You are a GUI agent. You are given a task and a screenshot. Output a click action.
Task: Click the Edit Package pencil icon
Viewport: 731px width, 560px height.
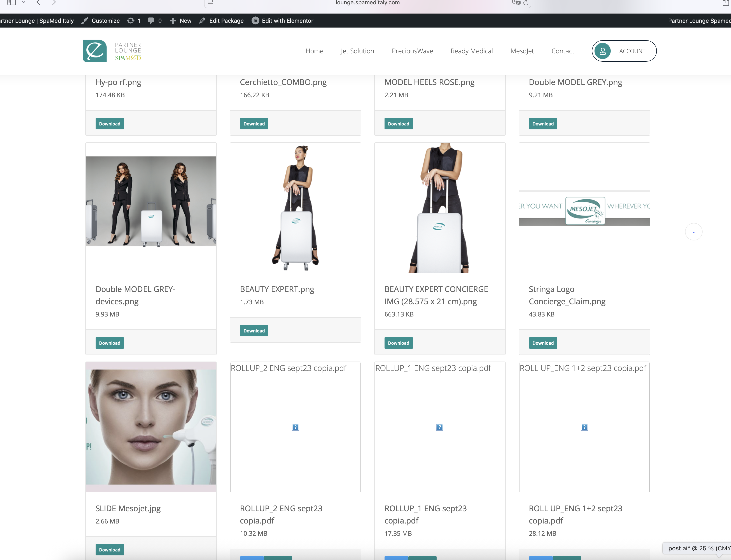tap(202, 21)
